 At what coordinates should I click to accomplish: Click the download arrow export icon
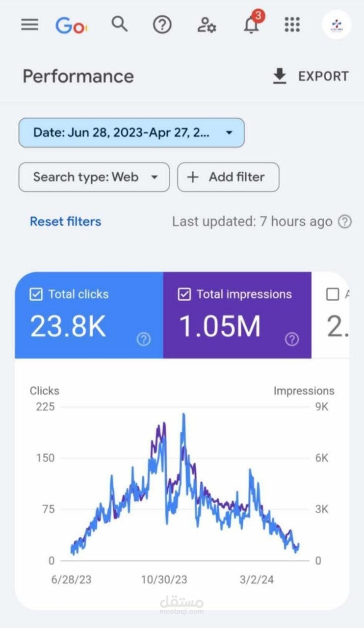(280, 77)
